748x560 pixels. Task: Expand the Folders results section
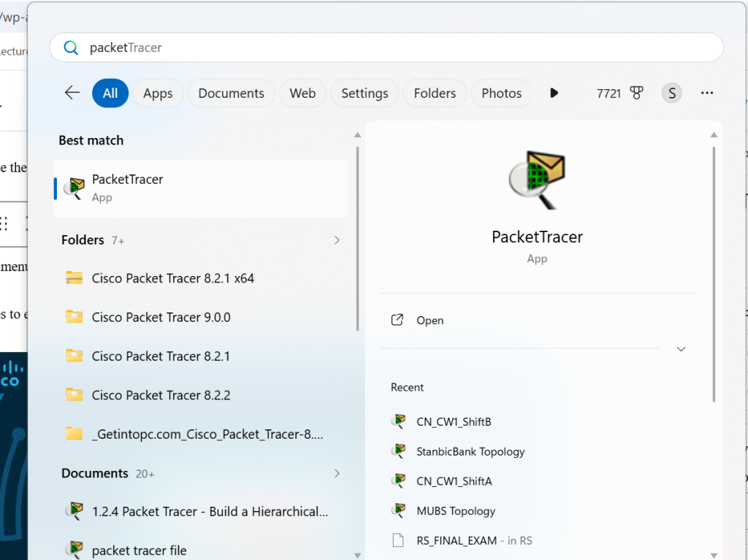336,240
